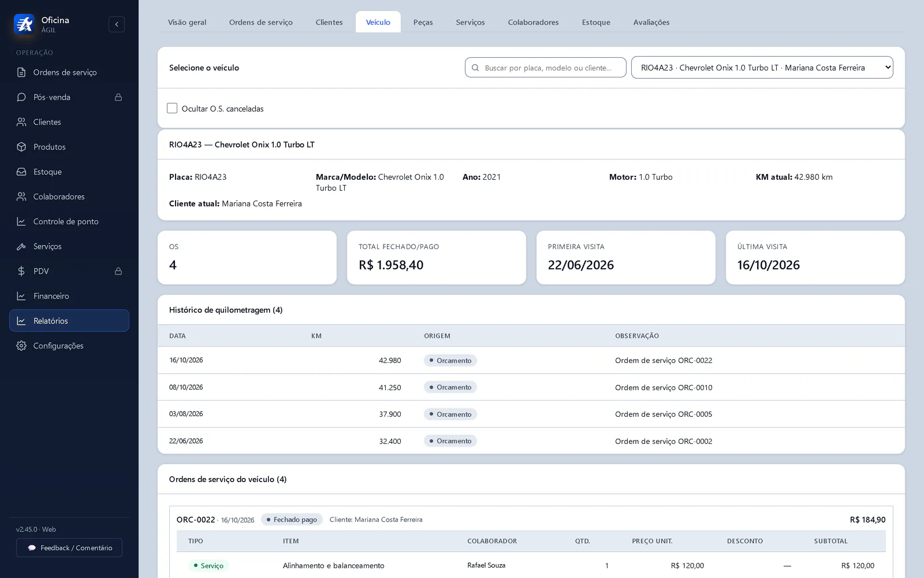Viewport: 924px width, 578px height.
Task: Click the lock icon next to PDV
Action: (118, 271)
